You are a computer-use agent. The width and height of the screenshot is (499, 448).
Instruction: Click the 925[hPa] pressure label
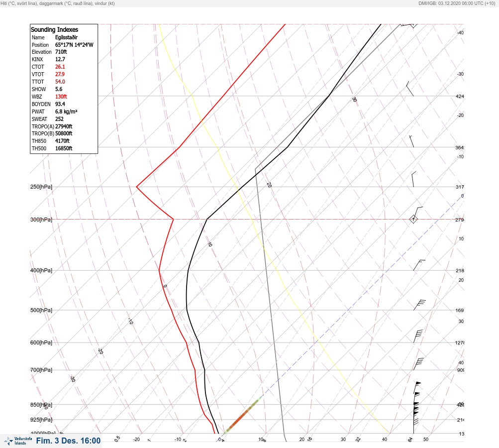coord(41,420)
